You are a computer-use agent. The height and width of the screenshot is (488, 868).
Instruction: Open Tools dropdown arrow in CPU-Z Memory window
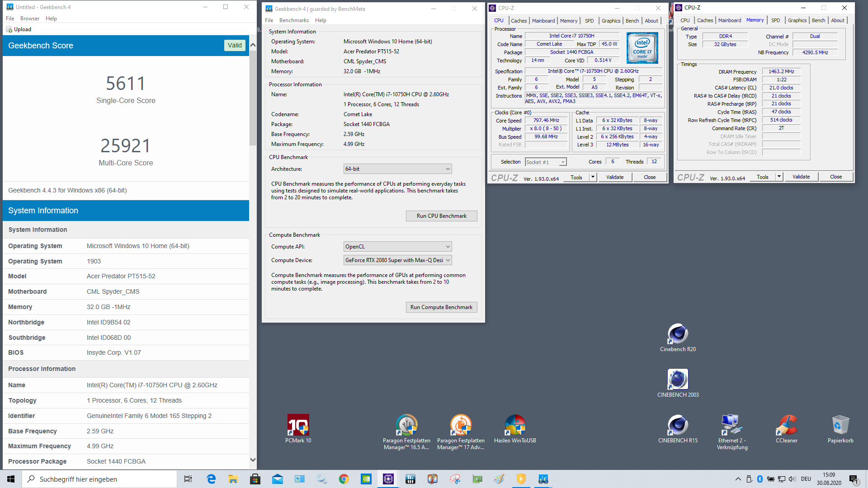coord(779,177)
